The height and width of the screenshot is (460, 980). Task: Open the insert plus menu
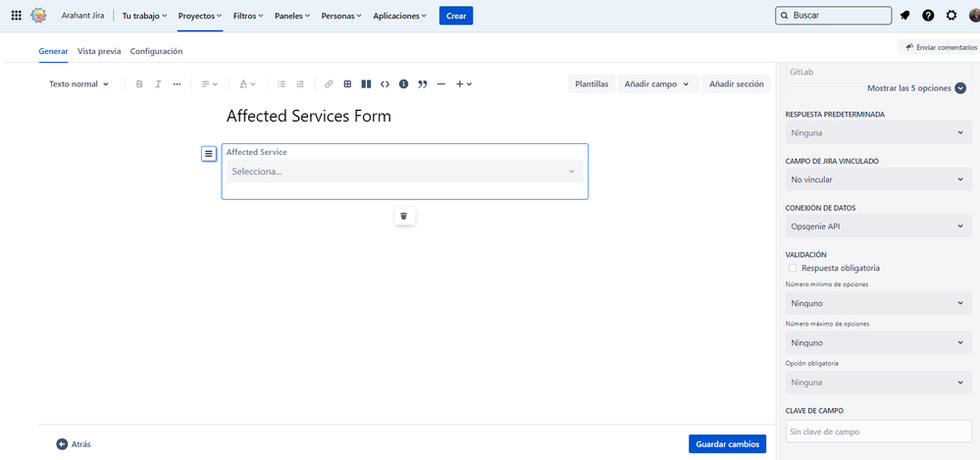pos(463,83)
